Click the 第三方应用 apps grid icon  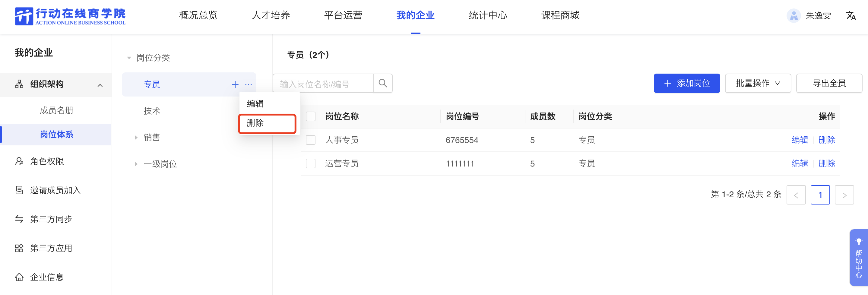19,248
